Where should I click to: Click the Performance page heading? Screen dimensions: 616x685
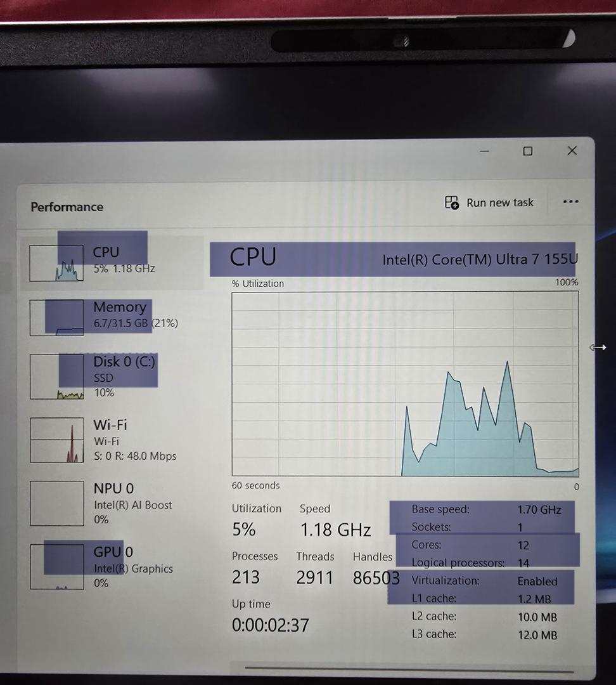(x=67, y=207)
